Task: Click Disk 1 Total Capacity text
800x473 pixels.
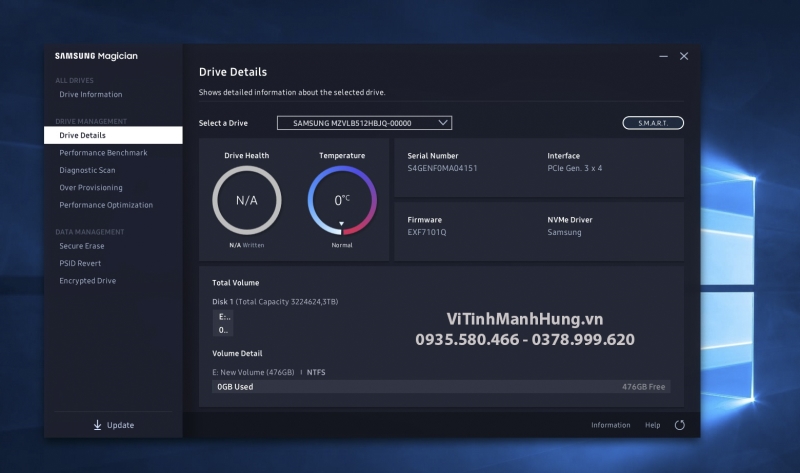Action: coord(275,302)
